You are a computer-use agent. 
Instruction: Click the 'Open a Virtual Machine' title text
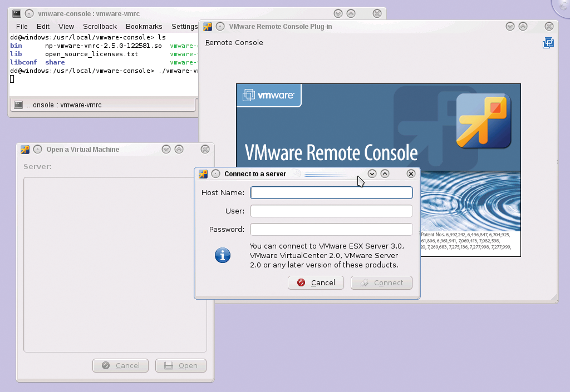coord(83,149)
